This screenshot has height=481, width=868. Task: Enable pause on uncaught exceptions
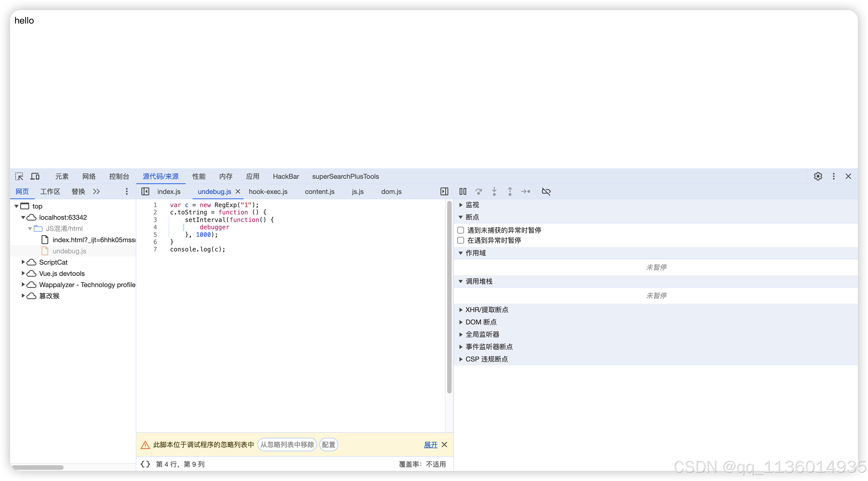click(461, 230)
